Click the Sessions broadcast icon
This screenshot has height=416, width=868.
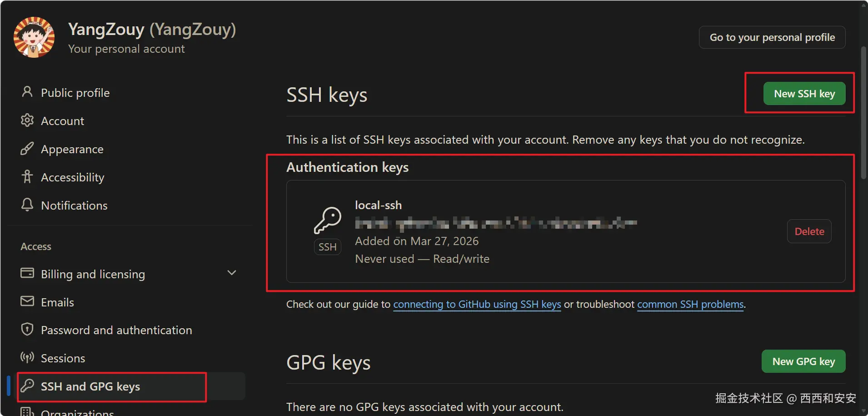point(27,358)
